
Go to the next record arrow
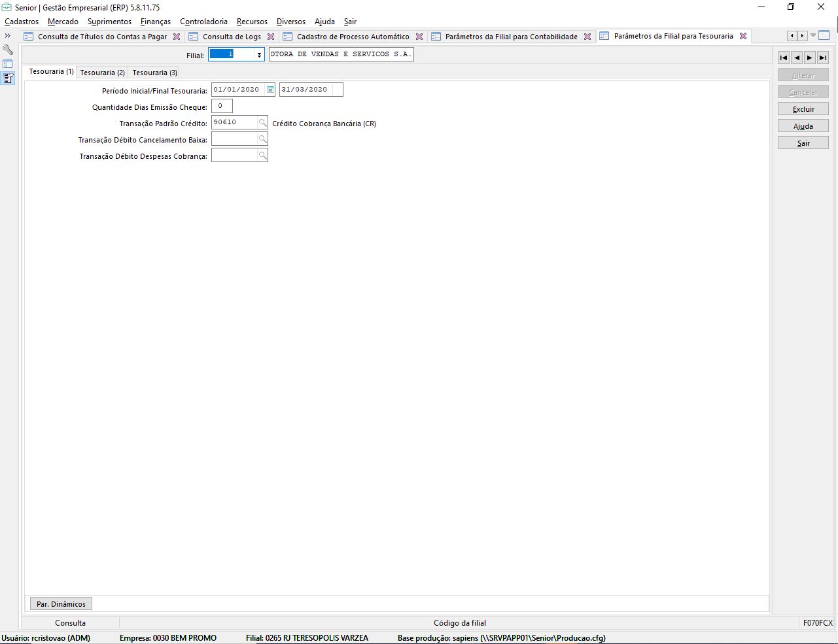click(x=810, y=58)
